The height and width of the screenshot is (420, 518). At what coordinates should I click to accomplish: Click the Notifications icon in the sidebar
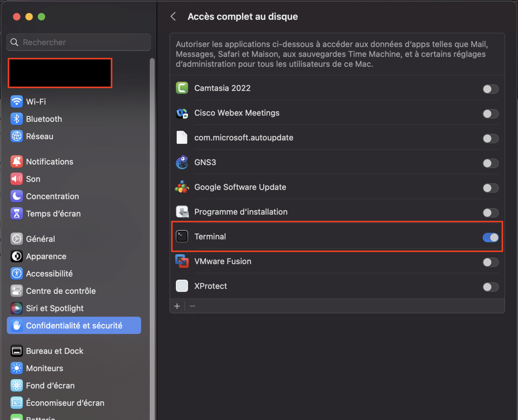(17, 161)
